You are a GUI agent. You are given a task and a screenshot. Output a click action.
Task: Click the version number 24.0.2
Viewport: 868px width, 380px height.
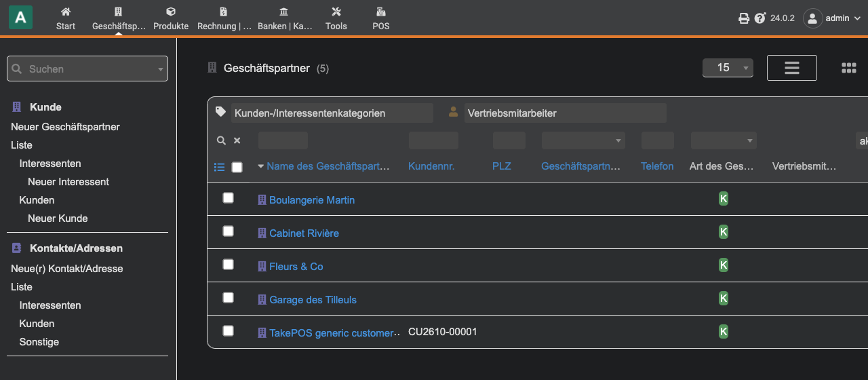coord(783,18)
